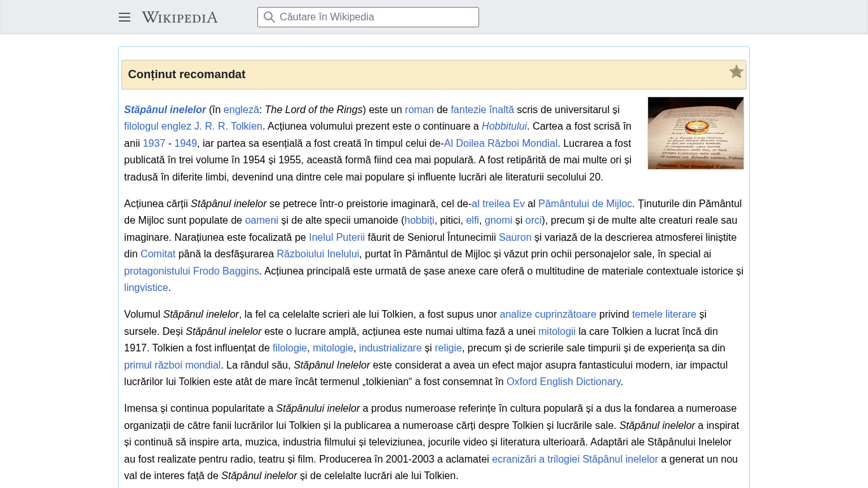Open the elfi link
The width and height of the screenshot is (868, 488).
pos(472,220)
